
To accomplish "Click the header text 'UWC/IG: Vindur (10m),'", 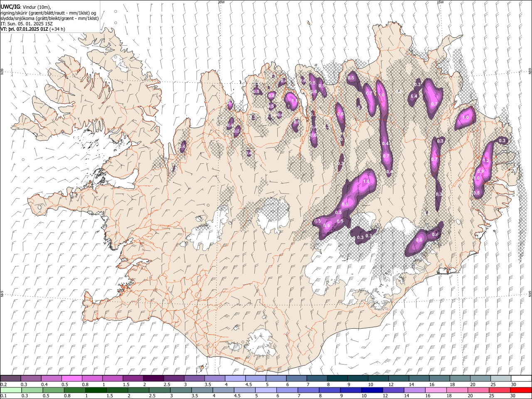I will click(26, 7).
